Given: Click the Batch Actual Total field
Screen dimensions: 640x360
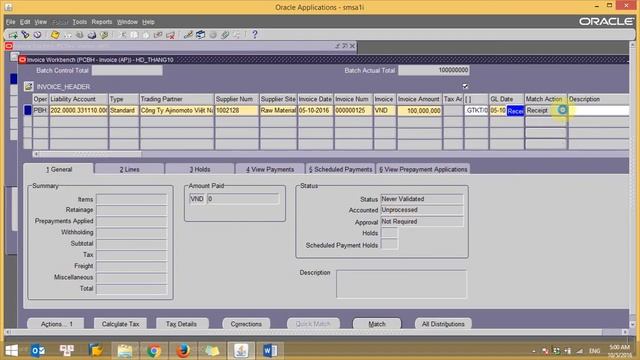Looking at the screenshot, I should 434,70.
